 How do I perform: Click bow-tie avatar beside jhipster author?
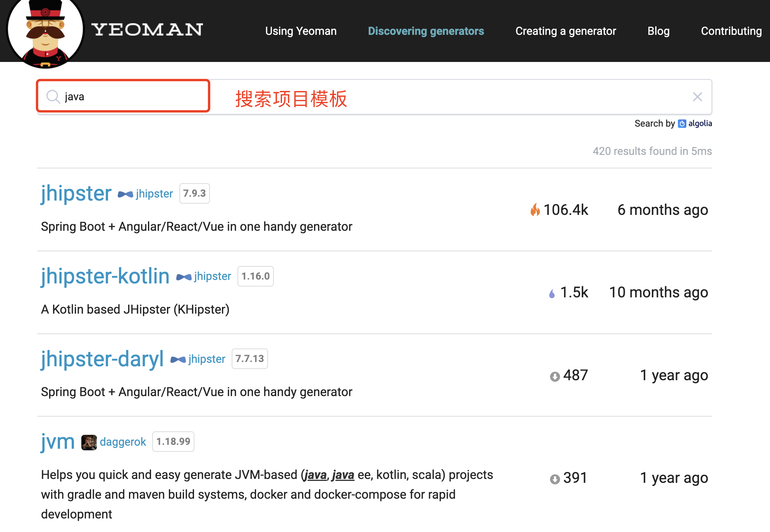[x=125, y=194]
